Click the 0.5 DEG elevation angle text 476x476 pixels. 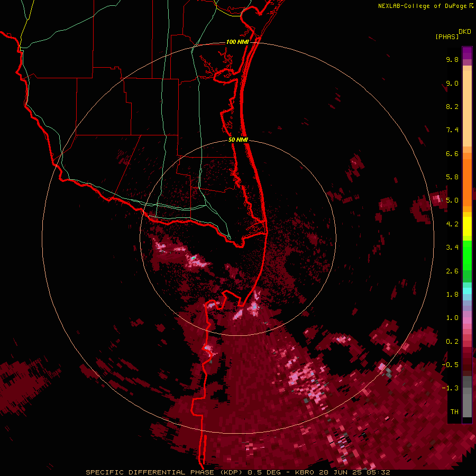(264, 472)
